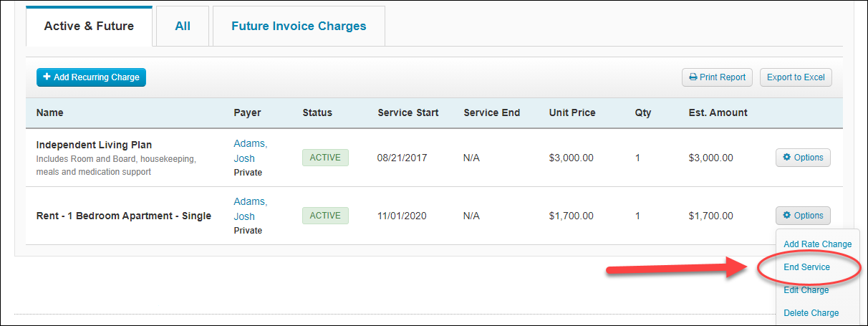
Task: Choose End Service from the menu
Action: [806, 267]
